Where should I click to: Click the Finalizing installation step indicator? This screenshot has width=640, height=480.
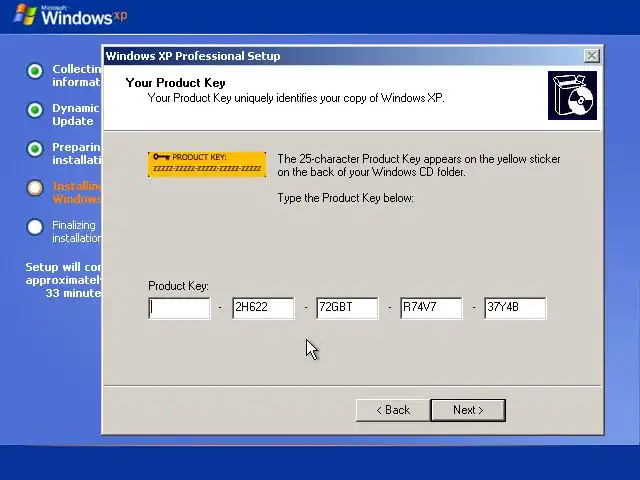point(35,227)
